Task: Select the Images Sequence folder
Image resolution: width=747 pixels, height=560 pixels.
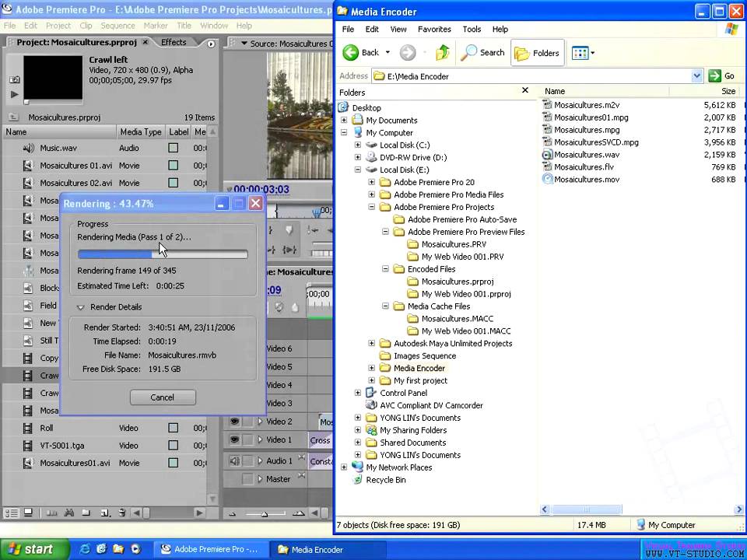Action: pyautogui.click(x=425, y=355)
